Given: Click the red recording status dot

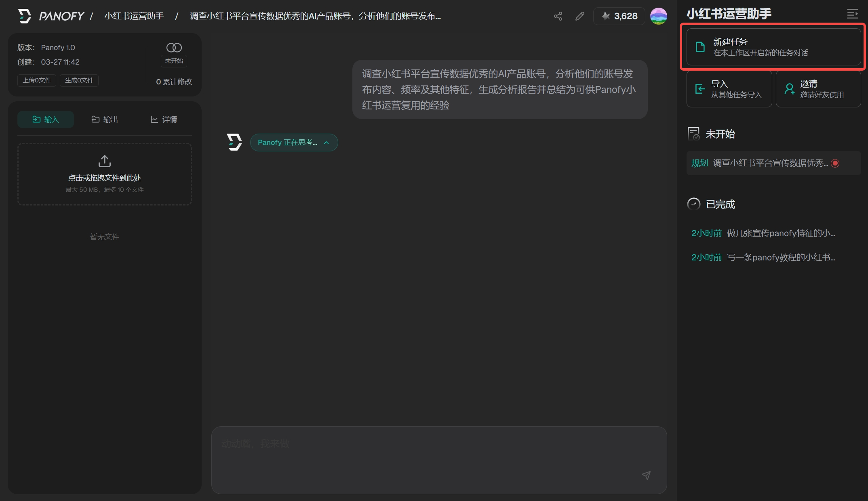Looking at the screenshot, I should [x=835, y=163].
